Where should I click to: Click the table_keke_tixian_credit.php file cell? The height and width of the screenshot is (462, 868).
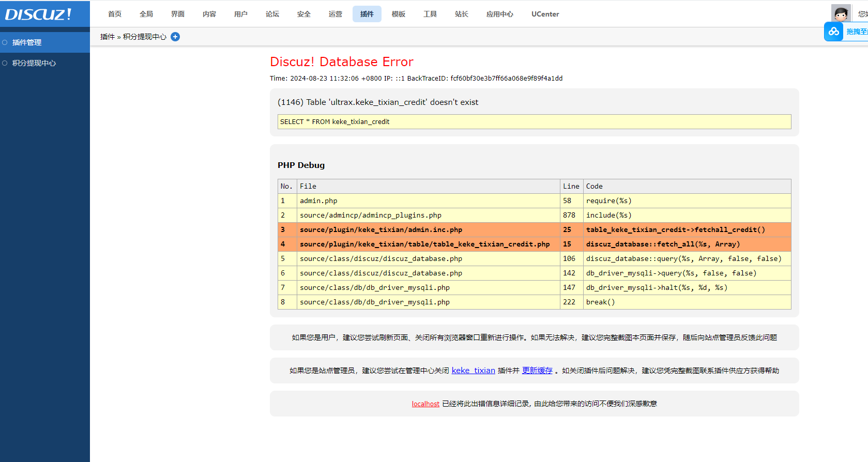click(429, 244)
